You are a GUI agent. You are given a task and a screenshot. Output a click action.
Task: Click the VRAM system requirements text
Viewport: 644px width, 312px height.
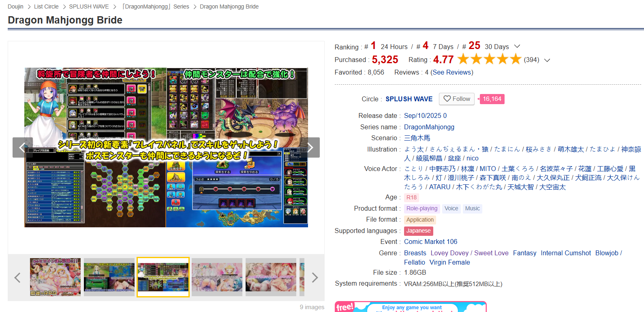point(453,284)
